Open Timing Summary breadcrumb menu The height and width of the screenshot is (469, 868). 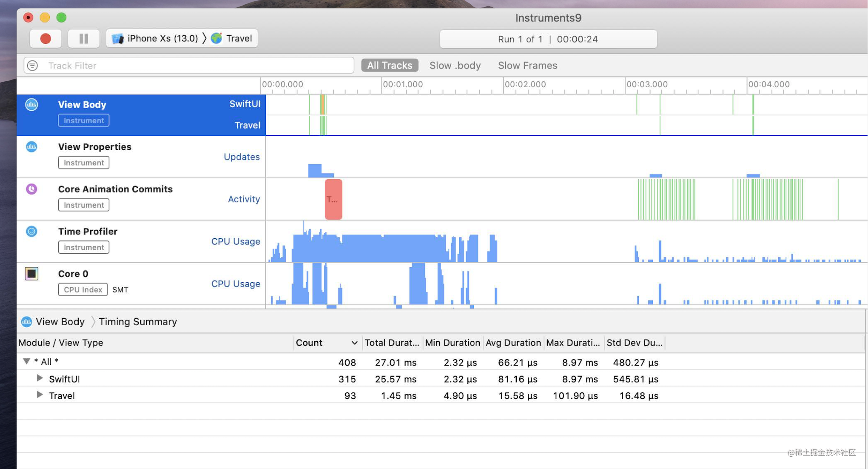pyautogui.click(x=138, y=322)
